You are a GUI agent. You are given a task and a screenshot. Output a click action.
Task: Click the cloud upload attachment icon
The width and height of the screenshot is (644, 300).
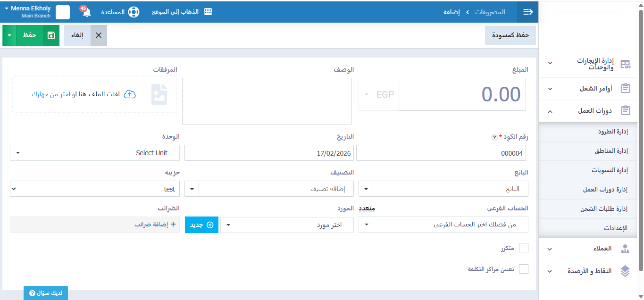(x=130, y=94)
